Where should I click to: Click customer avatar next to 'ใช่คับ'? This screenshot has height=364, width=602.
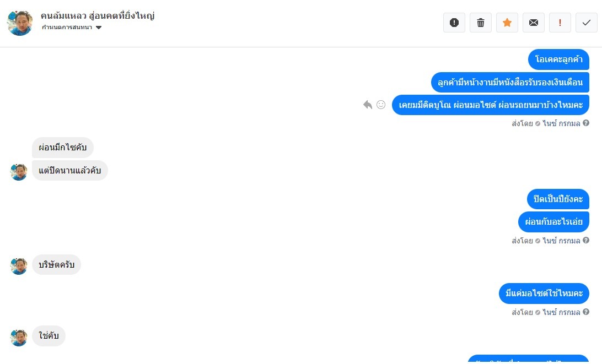(19, 338)
